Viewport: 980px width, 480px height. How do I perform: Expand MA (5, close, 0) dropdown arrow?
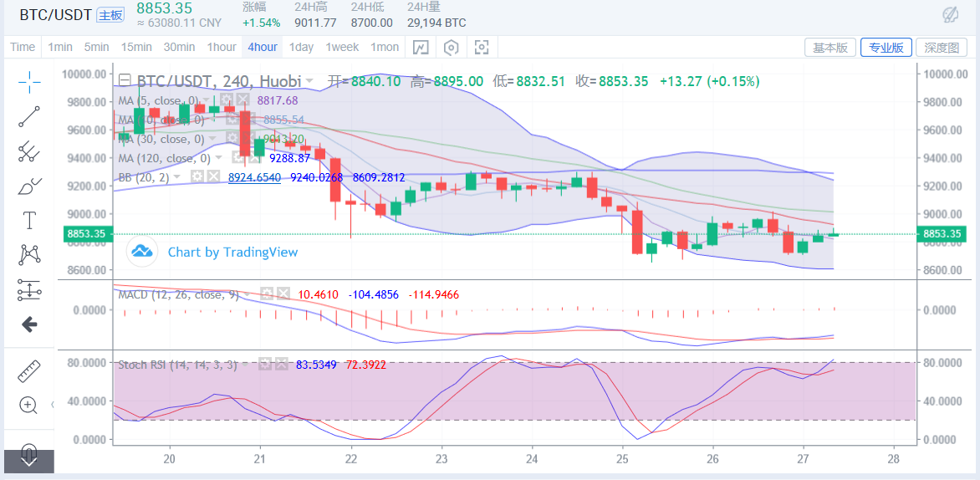pos(207,100)
